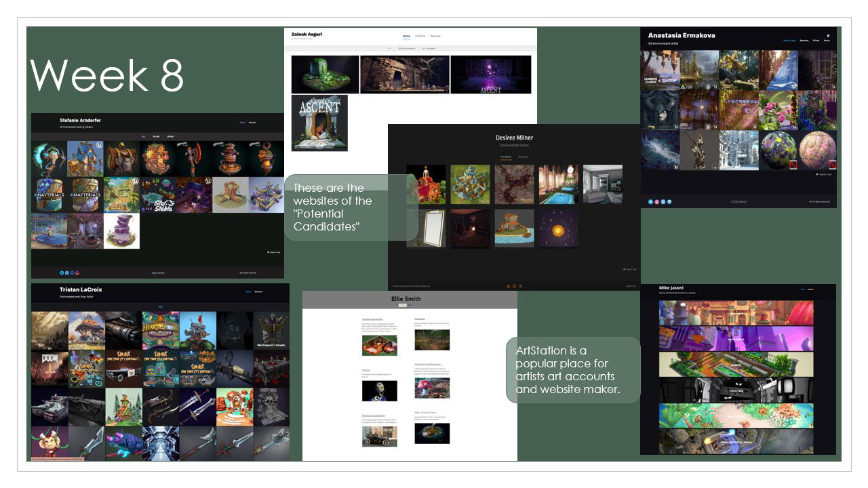868x488 pixels.
Task: Open the mushroom project image on Ellie's site
Action: pos(432,388)
